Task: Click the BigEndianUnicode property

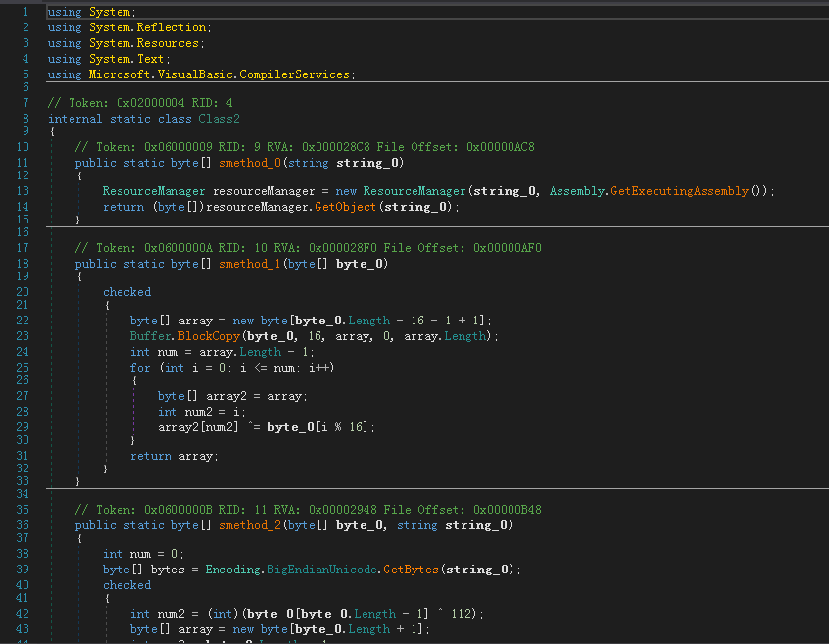Action: [x=322, y=570]
